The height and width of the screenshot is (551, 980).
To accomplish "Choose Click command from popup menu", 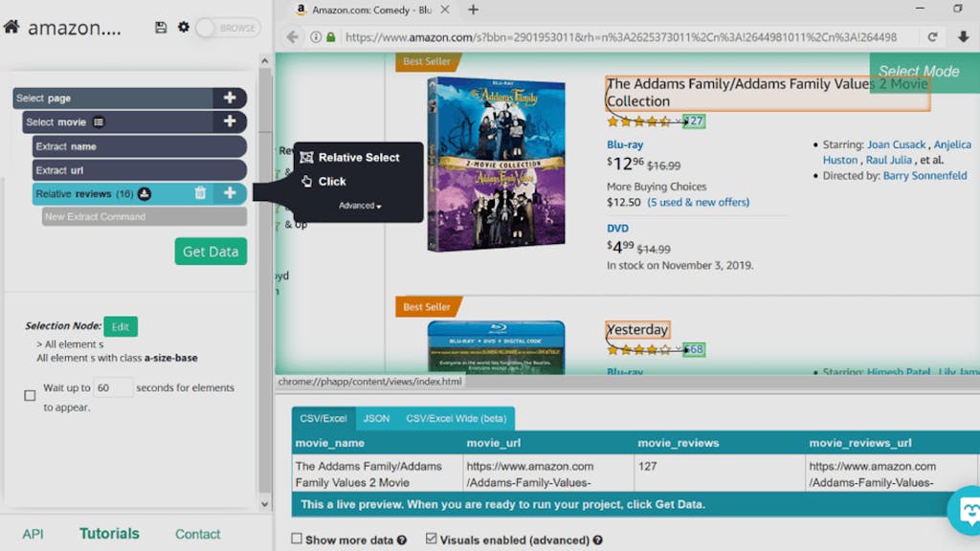I will [x=323, y=181].
